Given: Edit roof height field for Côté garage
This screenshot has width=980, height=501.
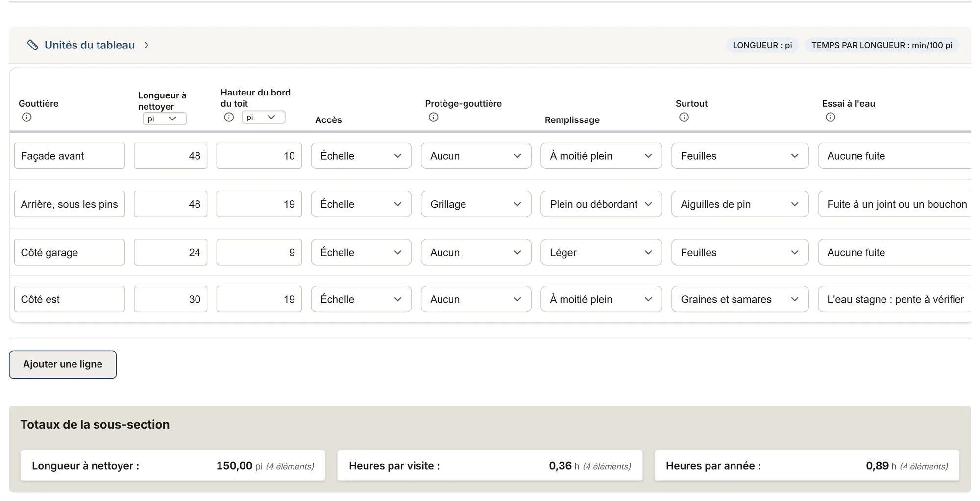Looking at the screenshot, I should (x=259, y=252).
